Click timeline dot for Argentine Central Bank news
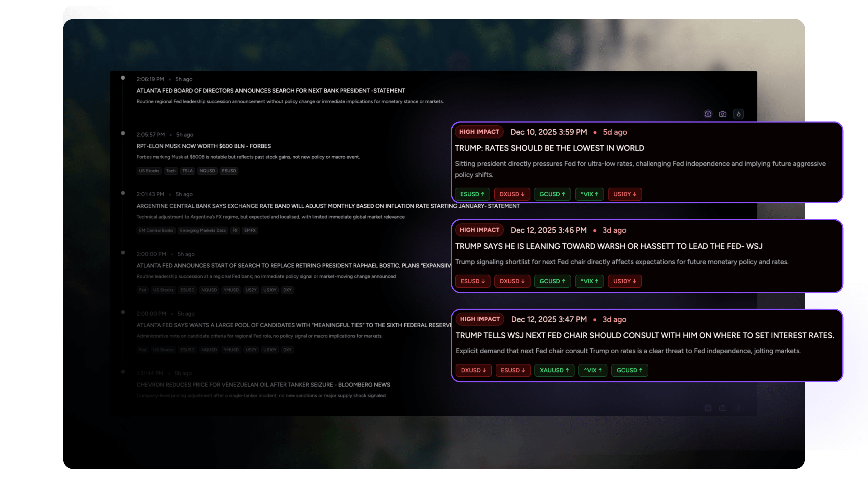This screenshot has width=868, height=488. pyautogui.click(x=123, y=193)
